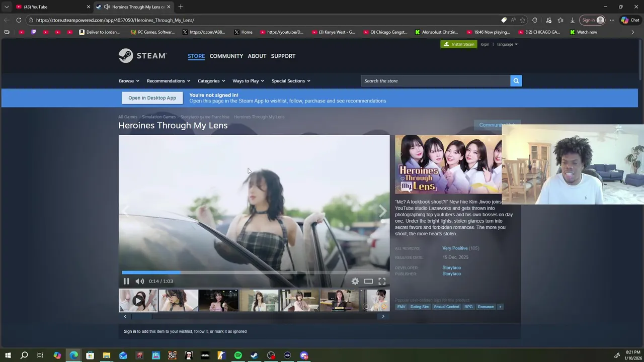Screen dimensions: 644x362
Task: Open the Kanye West bookmark
Action: point(333,32)
